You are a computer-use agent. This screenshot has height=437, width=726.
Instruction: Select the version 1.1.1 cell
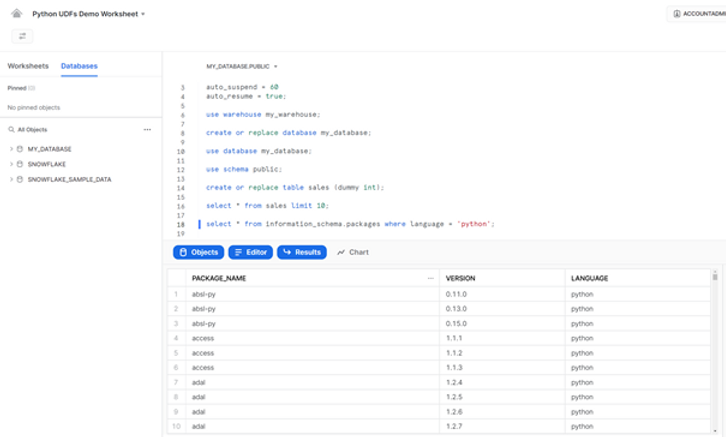[502, 338]
